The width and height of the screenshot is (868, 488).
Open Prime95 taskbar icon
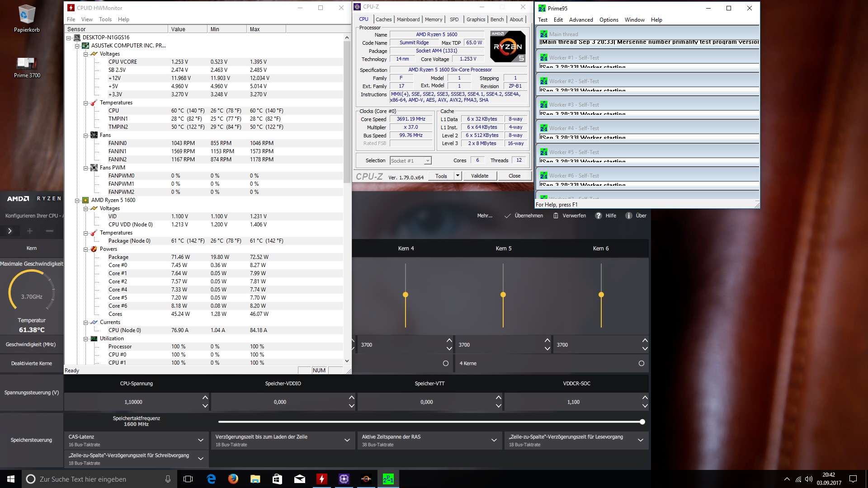[388, 479]
